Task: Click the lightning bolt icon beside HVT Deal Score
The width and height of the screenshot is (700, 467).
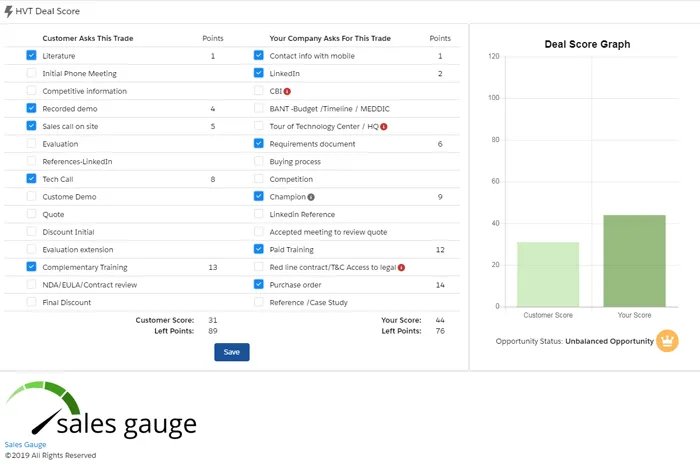Action: tap(8, 11)
